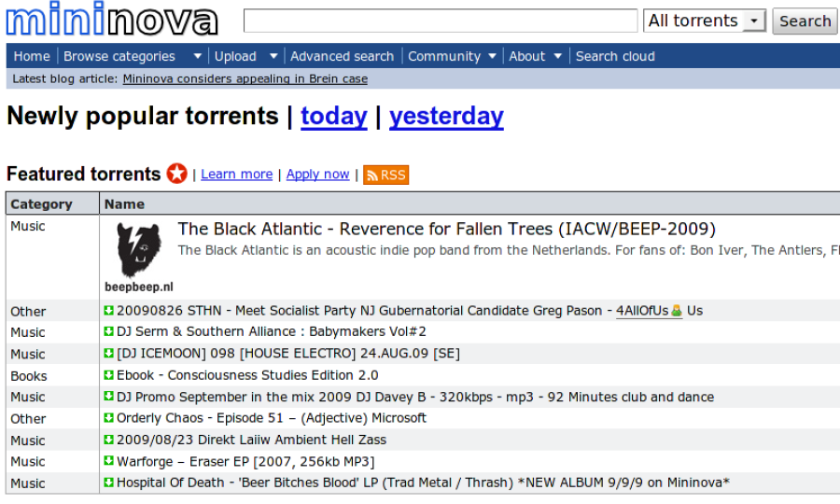Open the yesterday popular torrents link
Image resolution: width=840 pixels, height=504 pixels.
[x=446, y=117]
